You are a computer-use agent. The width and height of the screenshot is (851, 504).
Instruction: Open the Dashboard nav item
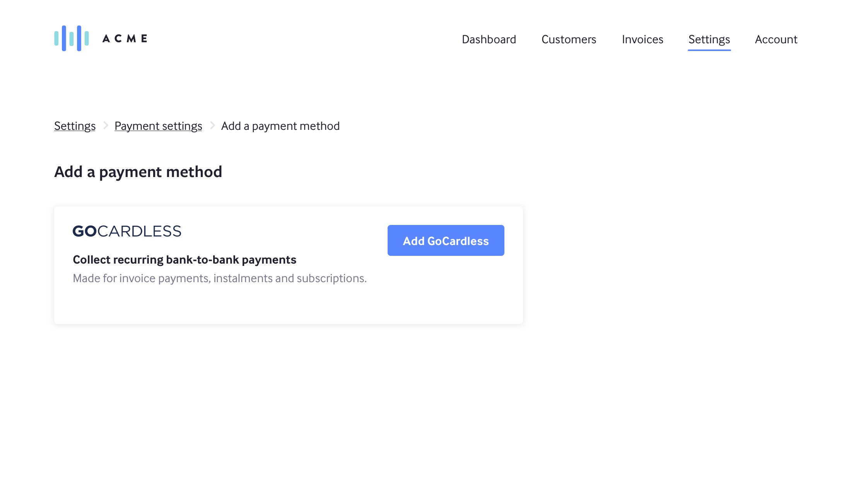click(x=489, y=39)
